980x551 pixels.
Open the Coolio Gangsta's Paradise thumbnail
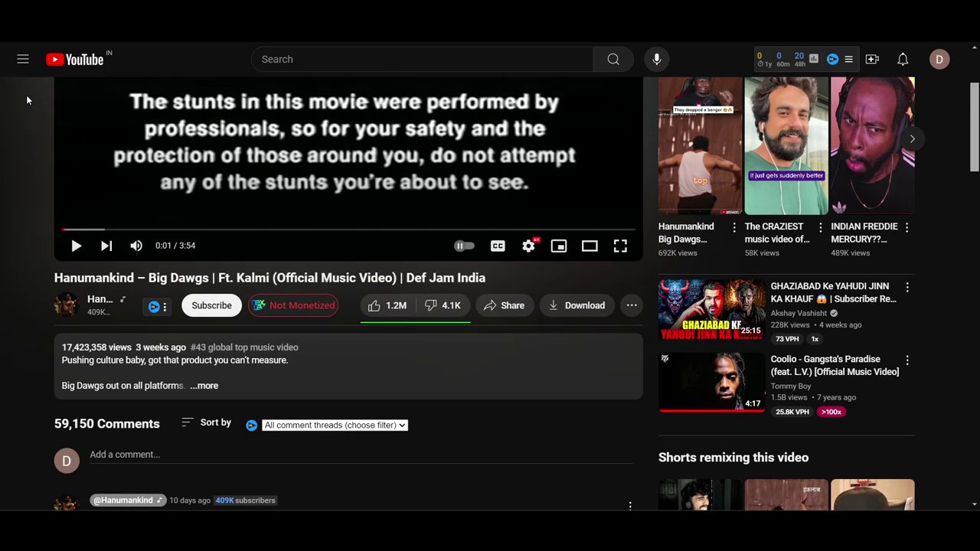[710, 383]
